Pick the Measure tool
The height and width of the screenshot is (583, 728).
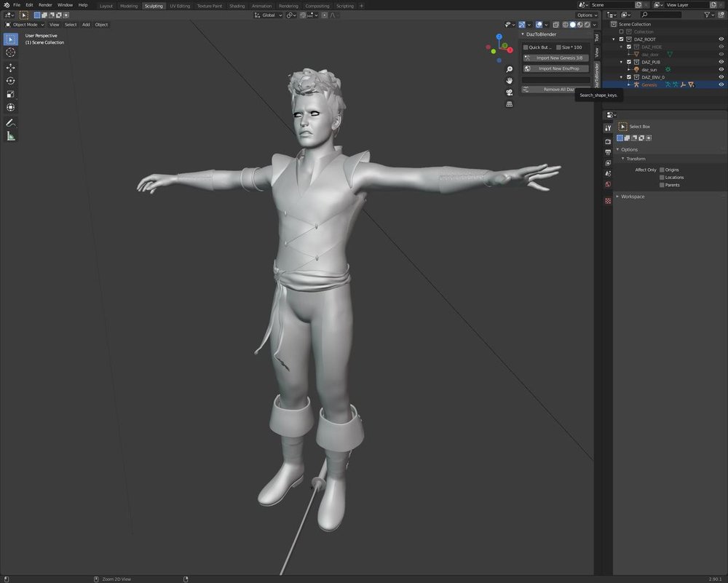[x=11, y=136]
